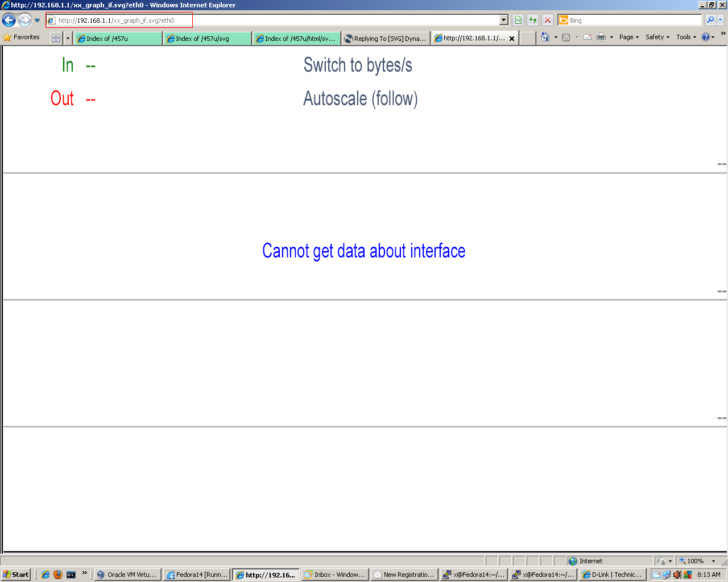Open the Page menu dropdown
Screen dimensions: 728x582
pyautogui.click(x=629, y=37)
